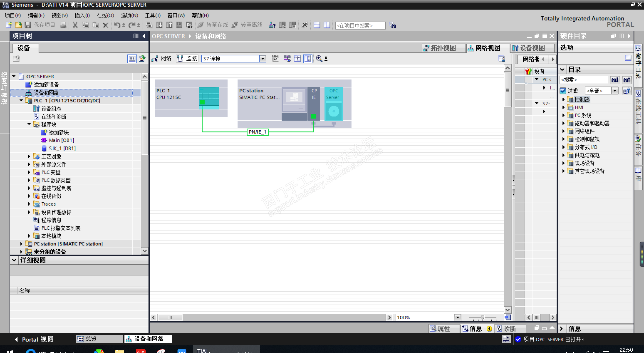This screenshot has width=644, height=353.
Task: Click the Print icon in the toolbar
Action: pos(63,25)
